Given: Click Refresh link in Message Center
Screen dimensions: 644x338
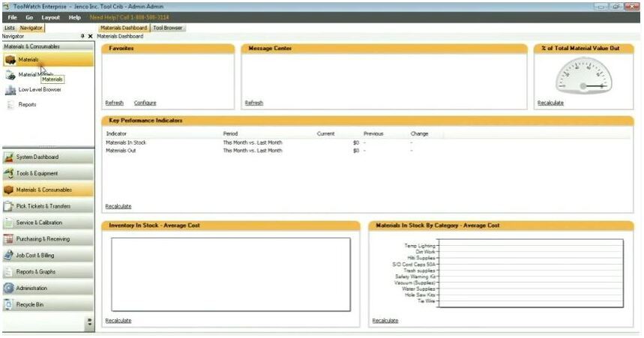Looking at the screenshot, I should coord(254,103).
